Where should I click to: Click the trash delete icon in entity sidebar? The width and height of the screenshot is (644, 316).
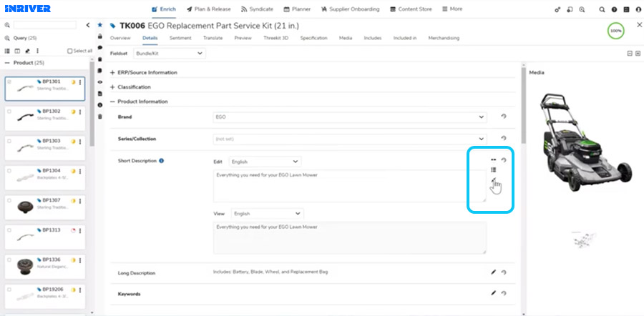(x=99, y=117)
